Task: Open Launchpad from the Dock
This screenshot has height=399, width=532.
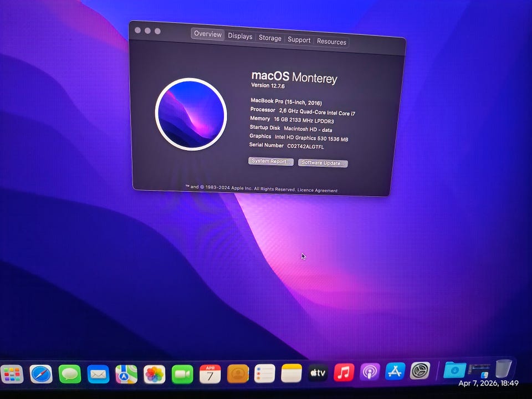Action: pyautogui.click(x=12, y=374)
